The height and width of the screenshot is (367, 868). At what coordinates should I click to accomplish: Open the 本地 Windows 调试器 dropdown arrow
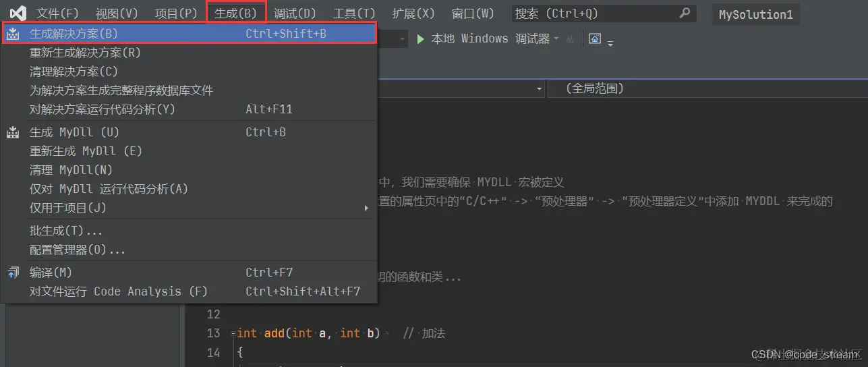[556, 39]
